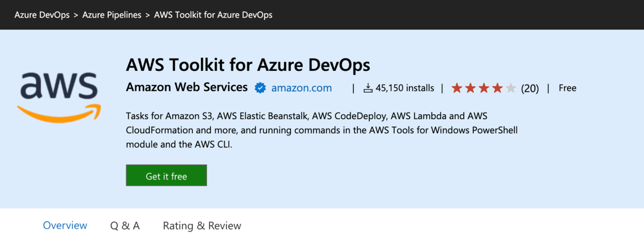Click the first red rating star
644x238 pixels.
[x=457, y=88]
